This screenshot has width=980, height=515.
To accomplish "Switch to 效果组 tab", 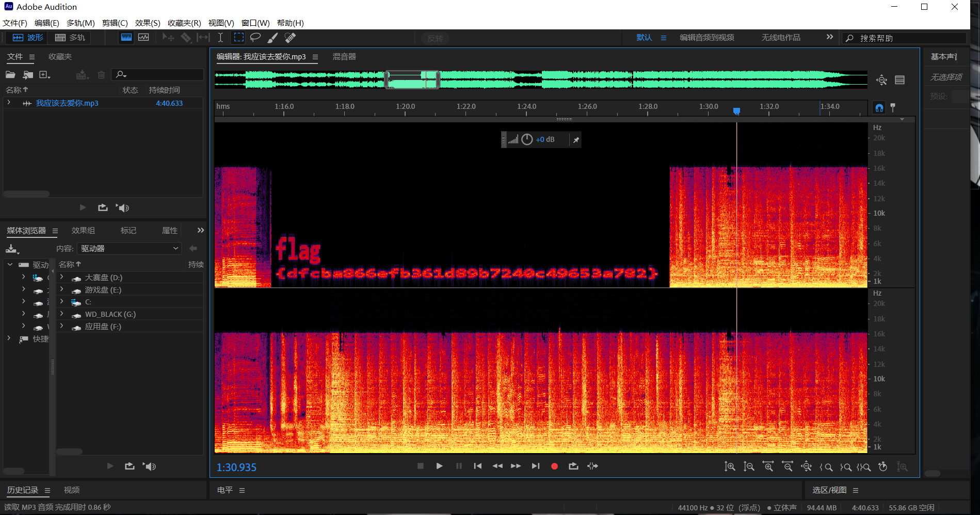I will [83, 231].
